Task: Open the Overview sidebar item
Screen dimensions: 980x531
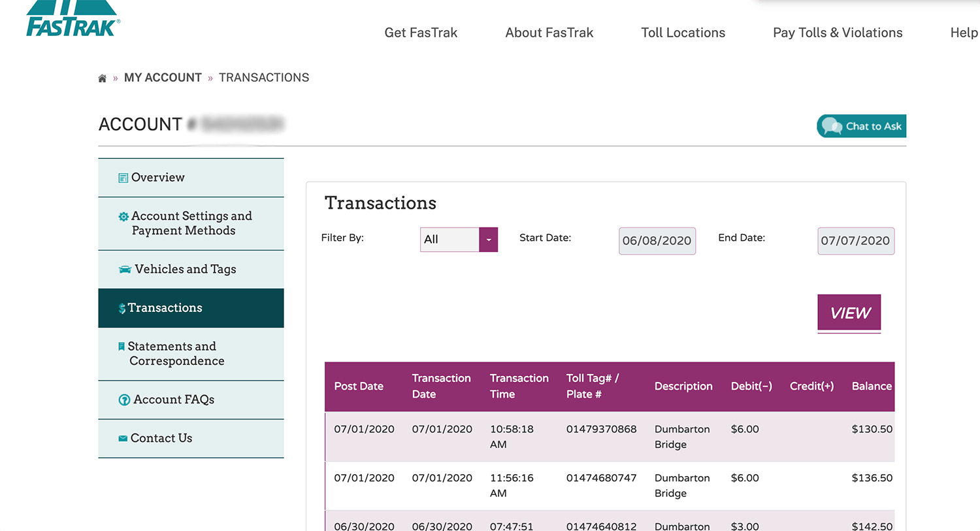Action: (191, 177)
